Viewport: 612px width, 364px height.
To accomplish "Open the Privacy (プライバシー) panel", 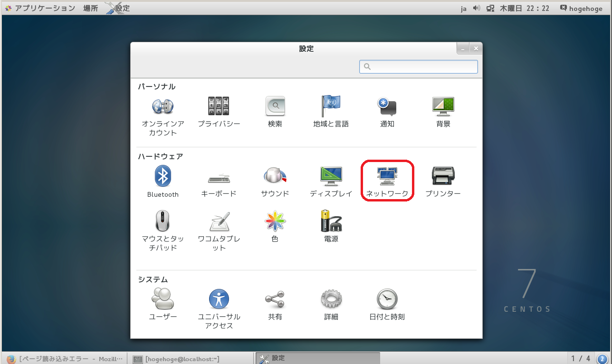I will (x=219, y=112).
